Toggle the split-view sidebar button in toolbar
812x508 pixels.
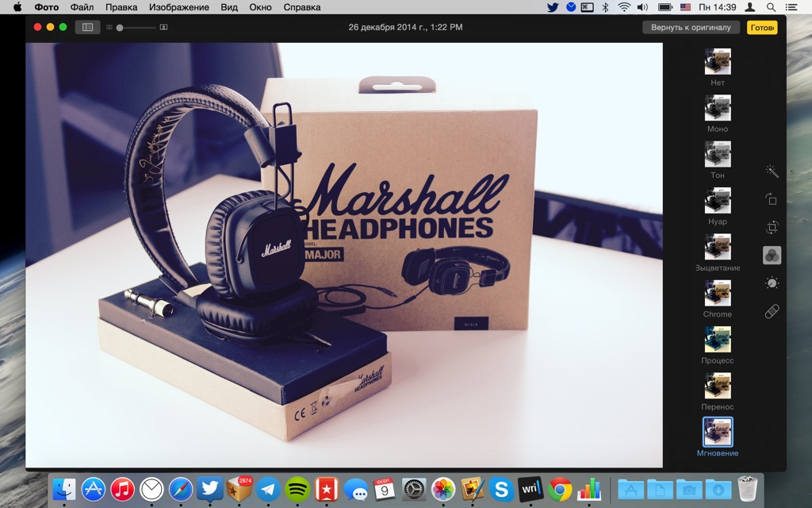(87, 27)
